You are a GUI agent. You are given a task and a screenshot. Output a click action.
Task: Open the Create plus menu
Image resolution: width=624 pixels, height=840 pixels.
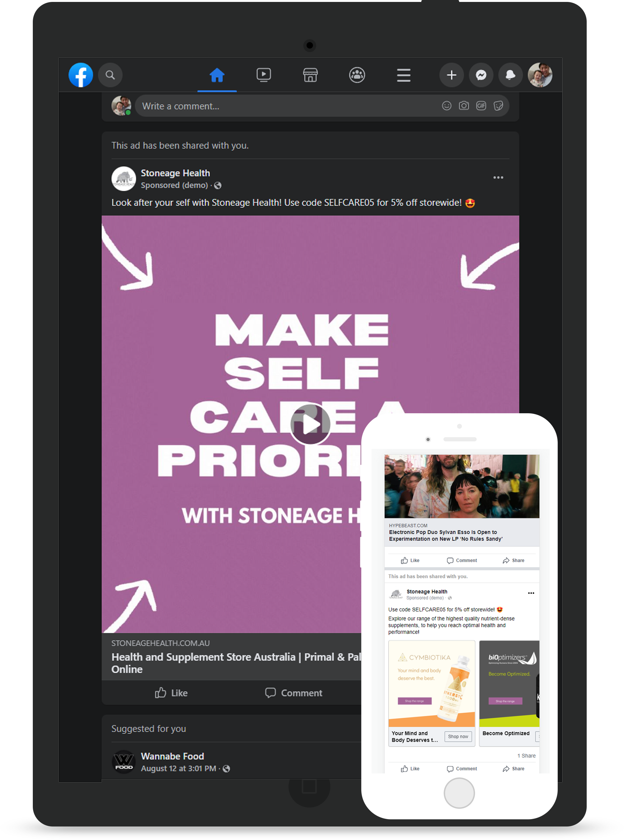click(x=451, y=75)
